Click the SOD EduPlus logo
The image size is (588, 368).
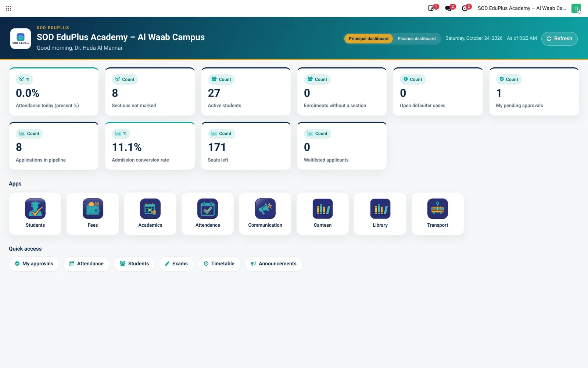pyautogui.click(x=21, y=39)
